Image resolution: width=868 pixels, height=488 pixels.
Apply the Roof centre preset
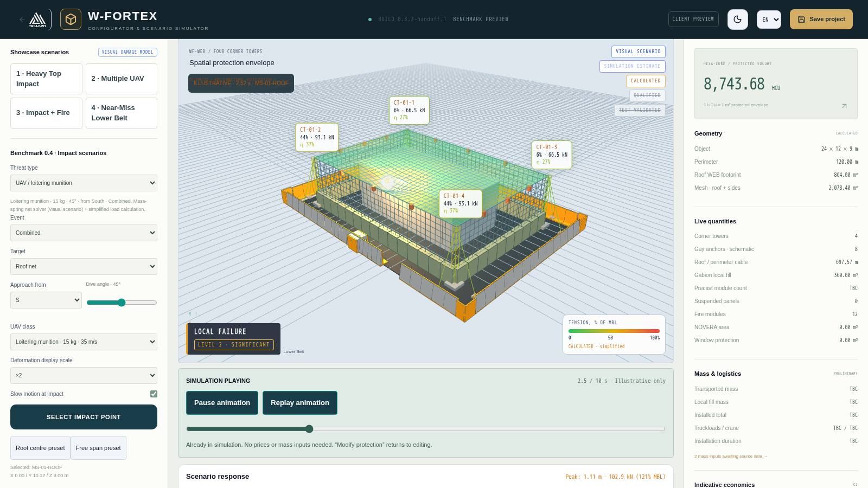click(40, 448)
